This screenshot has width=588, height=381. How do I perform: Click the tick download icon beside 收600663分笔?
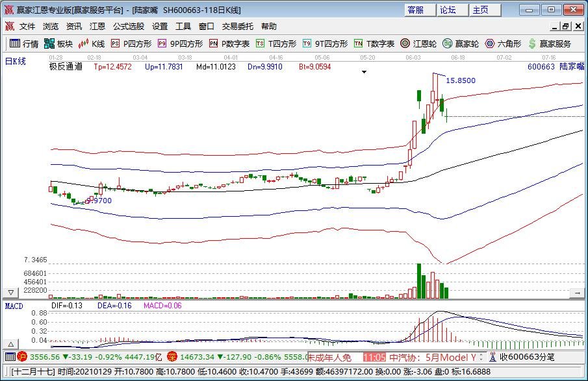coord(492,357)
